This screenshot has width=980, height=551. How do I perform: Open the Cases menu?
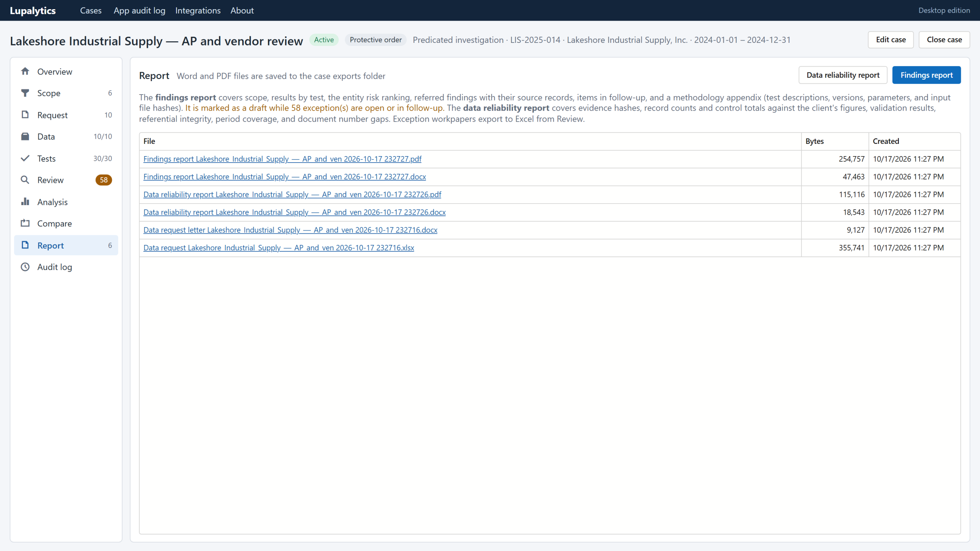click(x=91, y=10)
